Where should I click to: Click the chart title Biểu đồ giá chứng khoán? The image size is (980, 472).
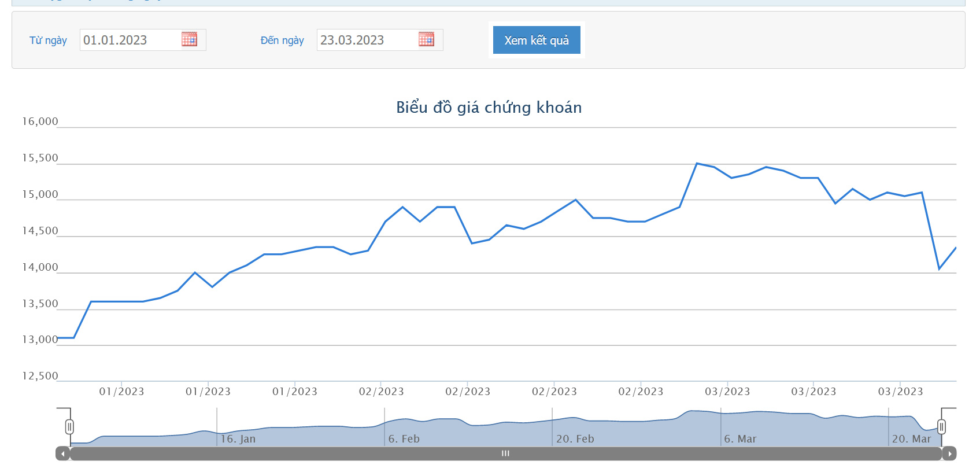tap(489, 108)
